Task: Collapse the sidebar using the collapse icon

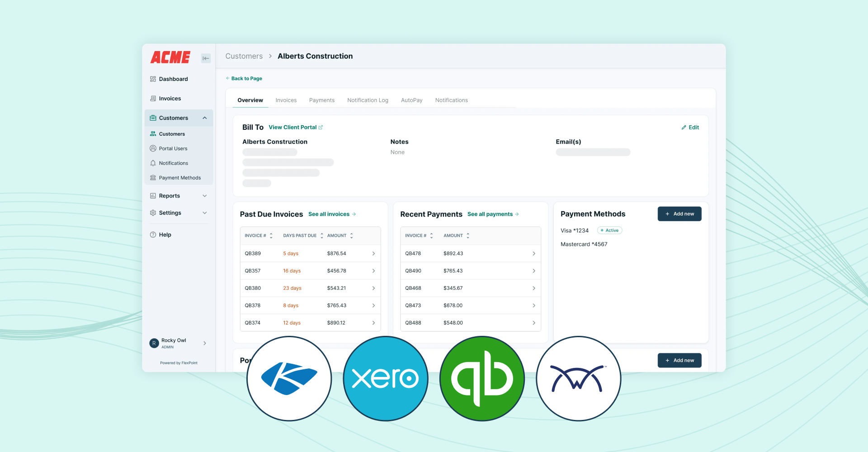Action: pos(206,58)
